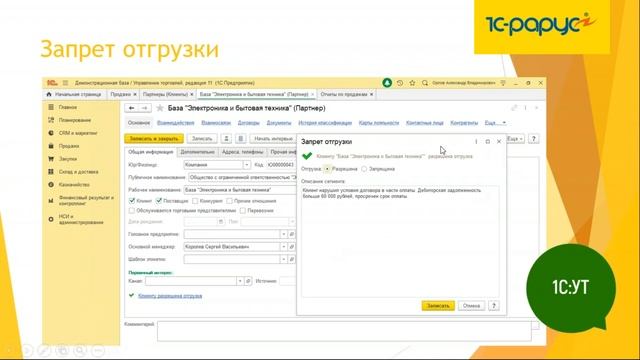This screenshot has width=640, height=360.
Task: Open the Главное section
Action: pos(67,107)
